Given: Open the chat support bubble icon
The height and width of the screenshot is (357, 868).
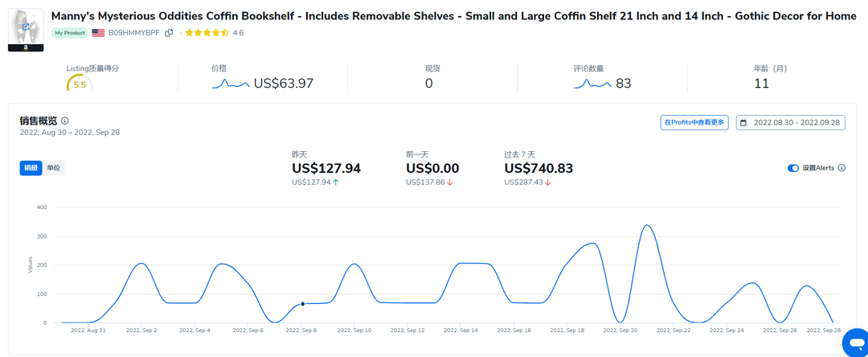Looking at the screenshot, I should point(854,342).
